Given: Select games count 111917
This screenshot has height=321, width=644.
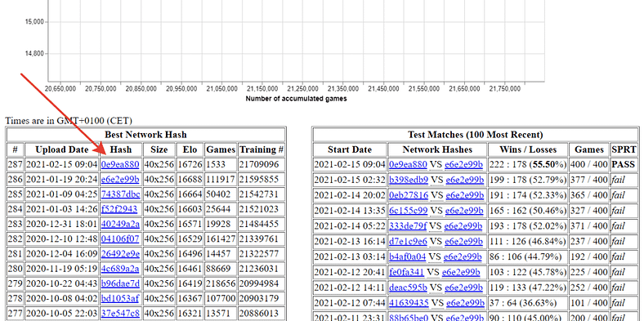Looking at the screenshot, I should pyautogui.click(x=221, y=180).
